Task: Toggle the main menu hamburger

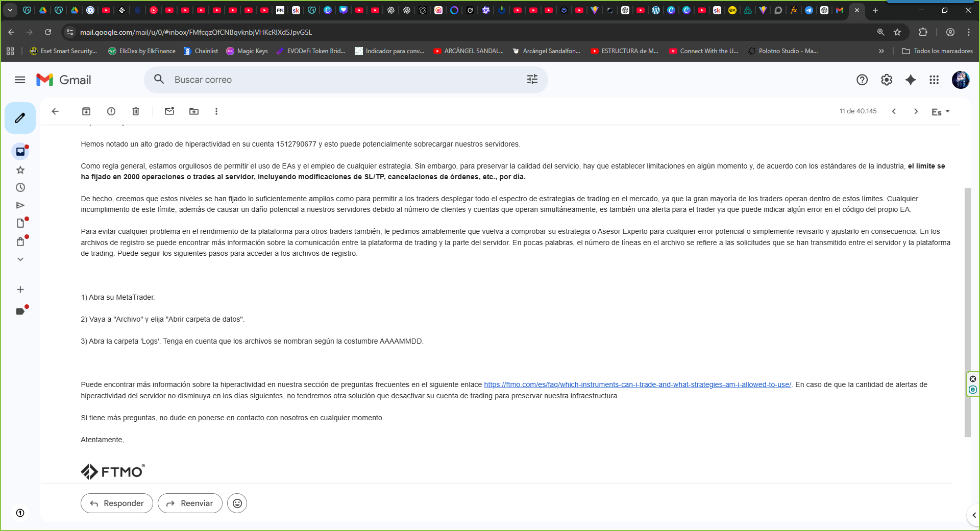Action: pos(20,80)
